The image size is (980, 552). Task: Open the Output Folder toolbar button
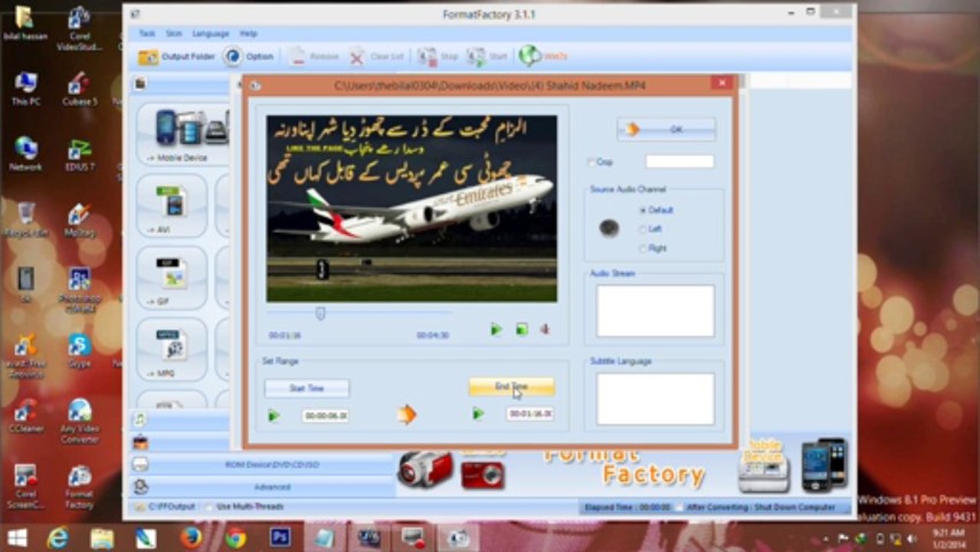177,56
